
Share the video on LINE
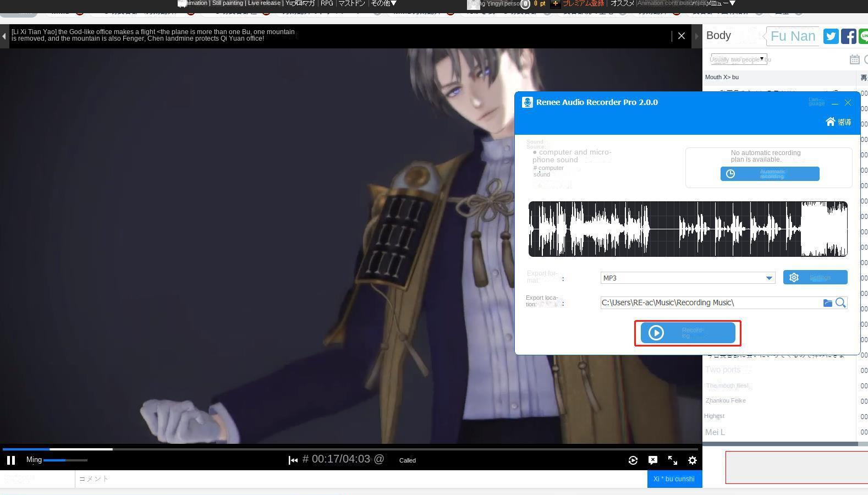(x=864, y=36)
